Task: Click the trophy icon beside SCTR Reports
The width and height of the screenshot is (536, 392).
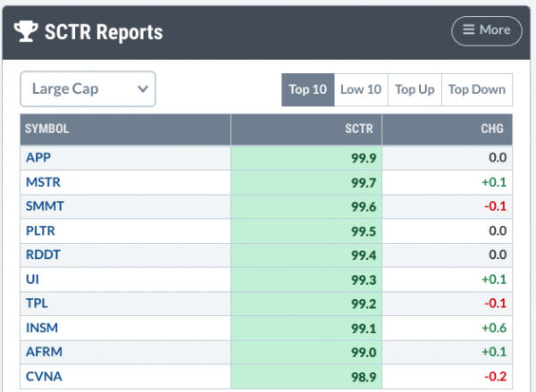Action: 26,31
